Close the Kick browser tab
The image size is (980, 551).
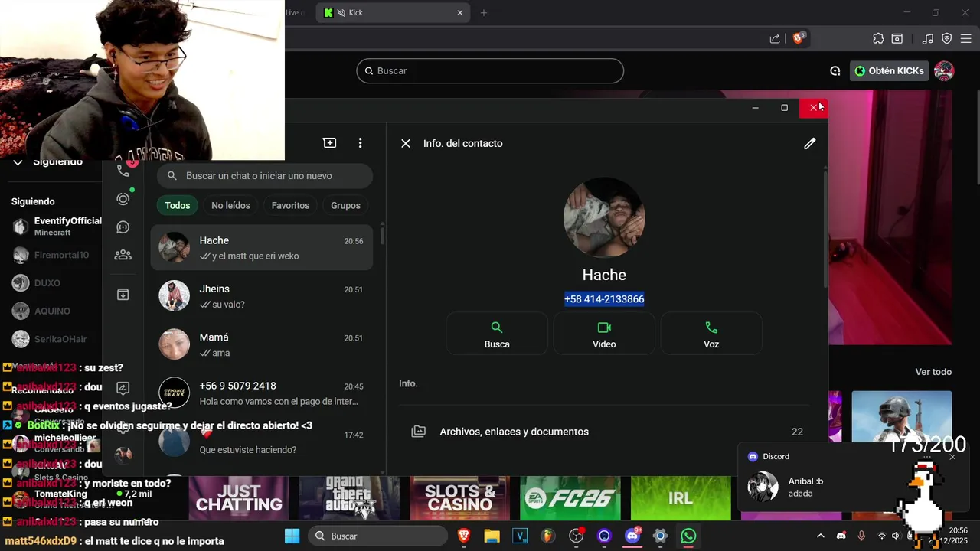460,12
